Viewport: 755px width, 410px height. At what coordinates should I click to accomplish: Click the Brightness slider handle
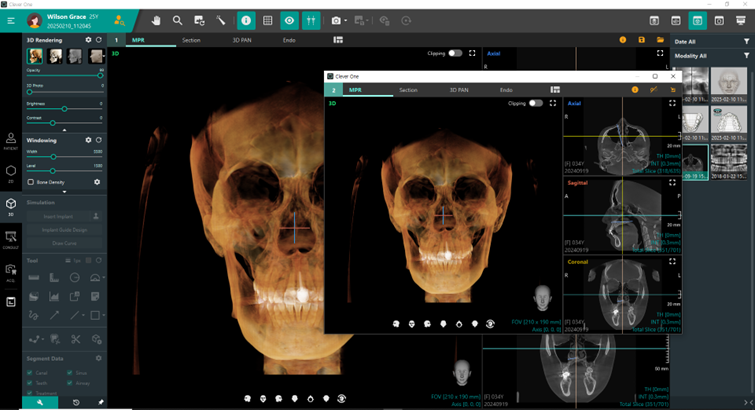[x=65, y=108]
